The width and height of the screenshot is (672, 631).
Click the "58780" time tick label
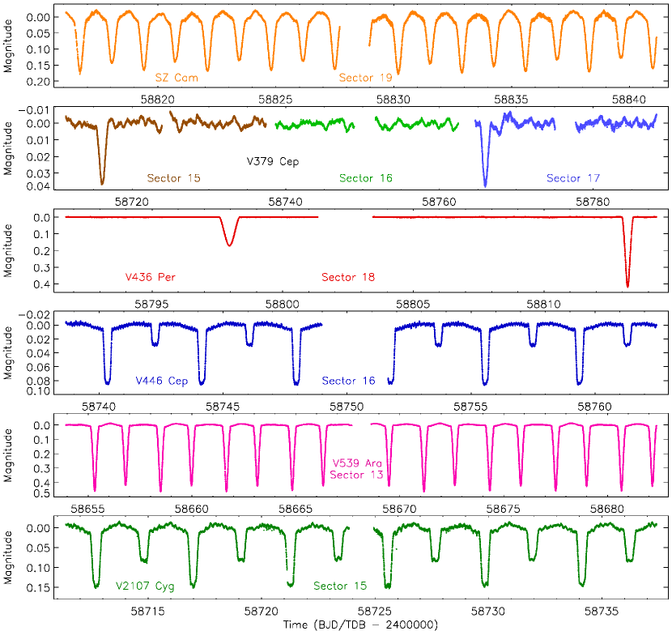(593, 202)
